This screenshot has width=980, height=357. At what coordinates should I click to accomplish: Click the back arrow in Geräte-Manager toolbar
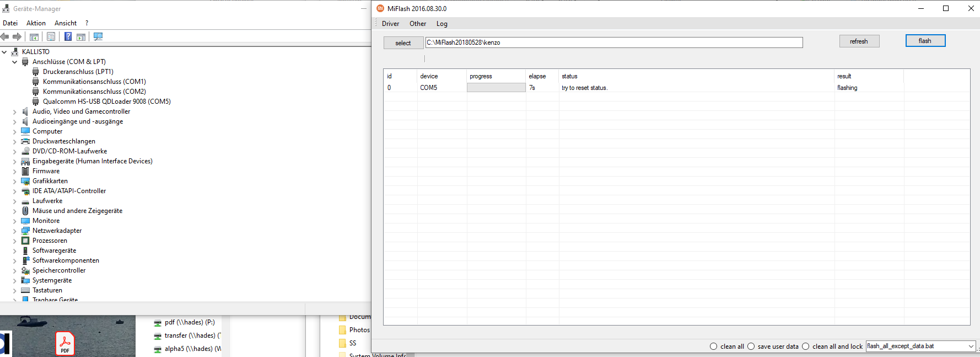(5, 37)
